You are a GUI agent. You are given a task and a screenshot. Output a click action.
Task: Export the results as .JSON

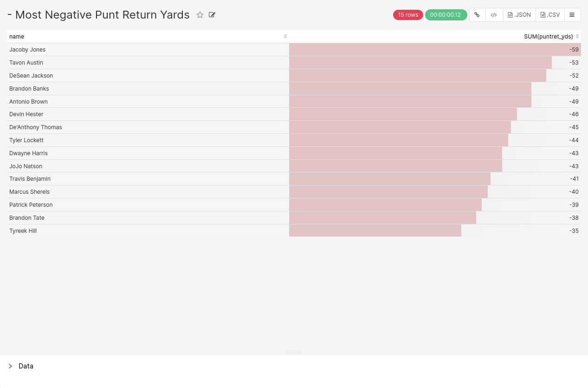pyautogui.click(x=519, y=15)
